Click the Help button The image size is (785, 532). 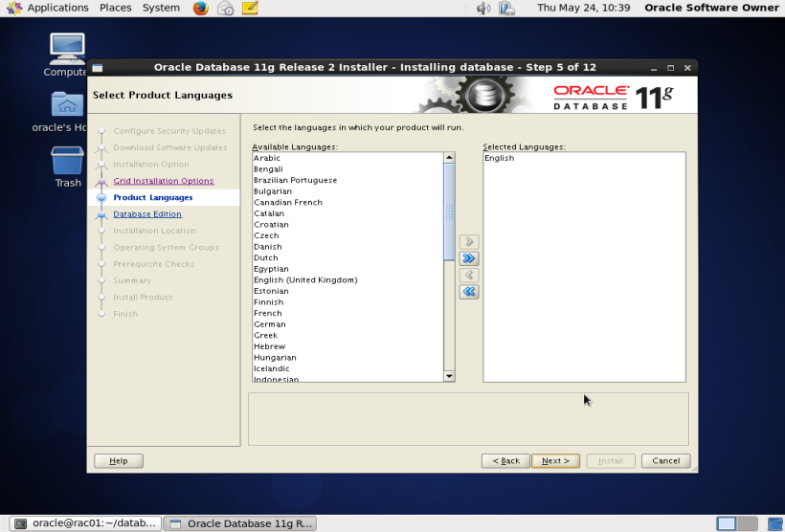[119, 461]
